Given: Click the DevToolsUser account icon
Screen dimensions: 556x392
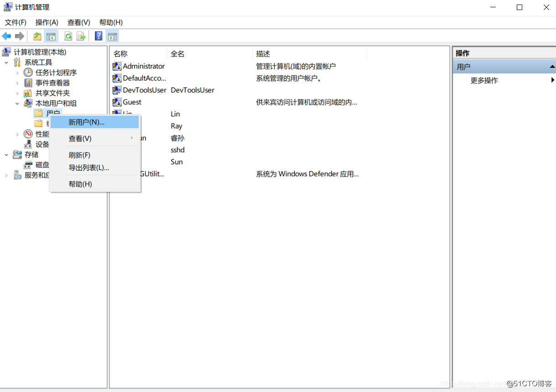Looking at the screenshot, I should click(117, 90).
